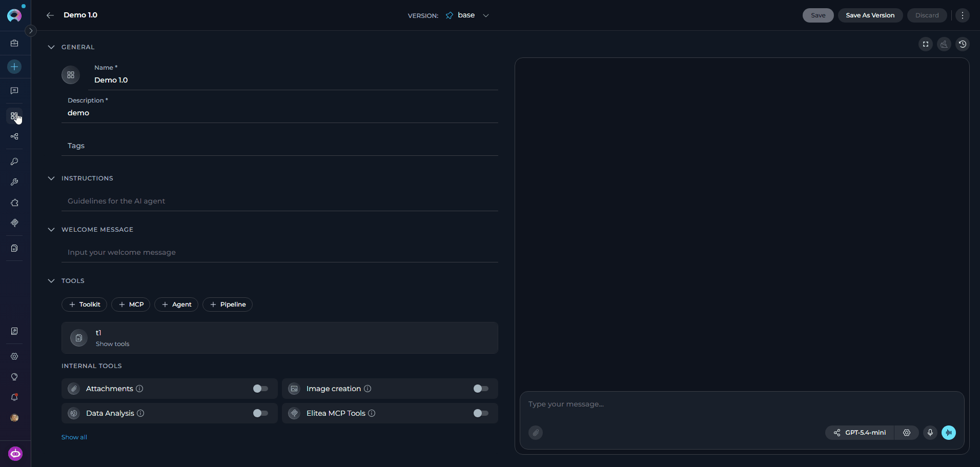
Task: Open the purple robot assistant button
Action: (x=15, y=454)
